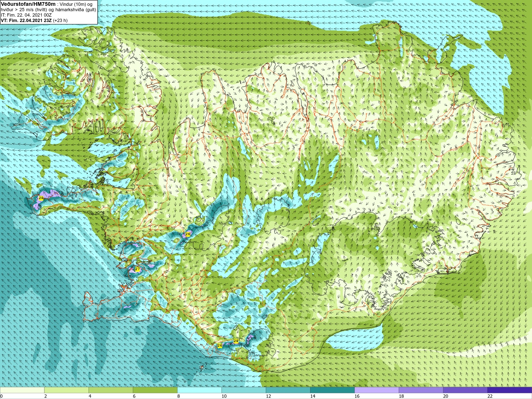Image resolution: width=532 pixels, height=399 pixels.
Task: Select the legend scale number 8
Action: point(179,396)
